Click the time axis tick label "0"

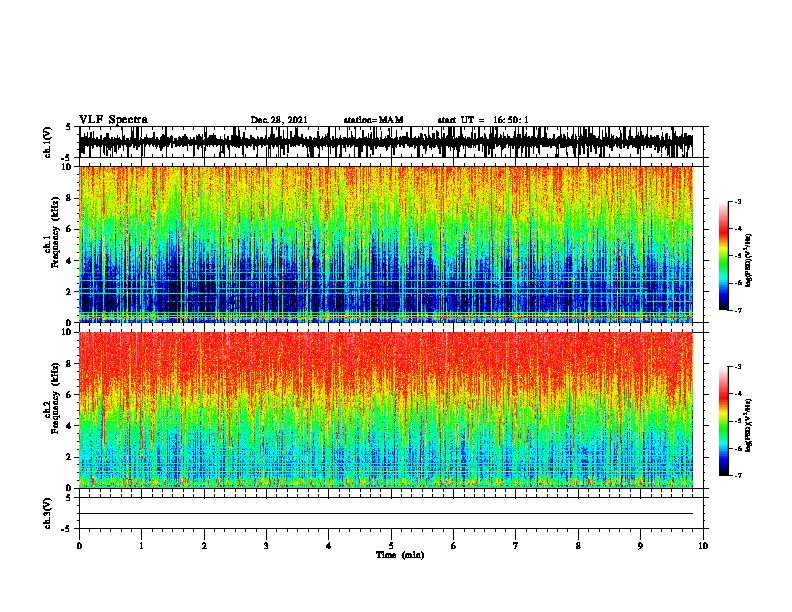[79, 546]
